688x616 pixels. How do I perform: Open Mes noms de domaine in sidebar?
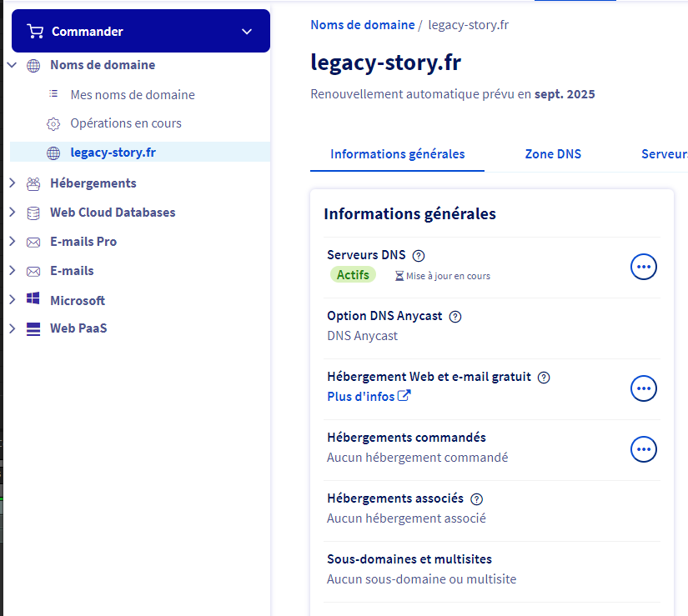132,95
